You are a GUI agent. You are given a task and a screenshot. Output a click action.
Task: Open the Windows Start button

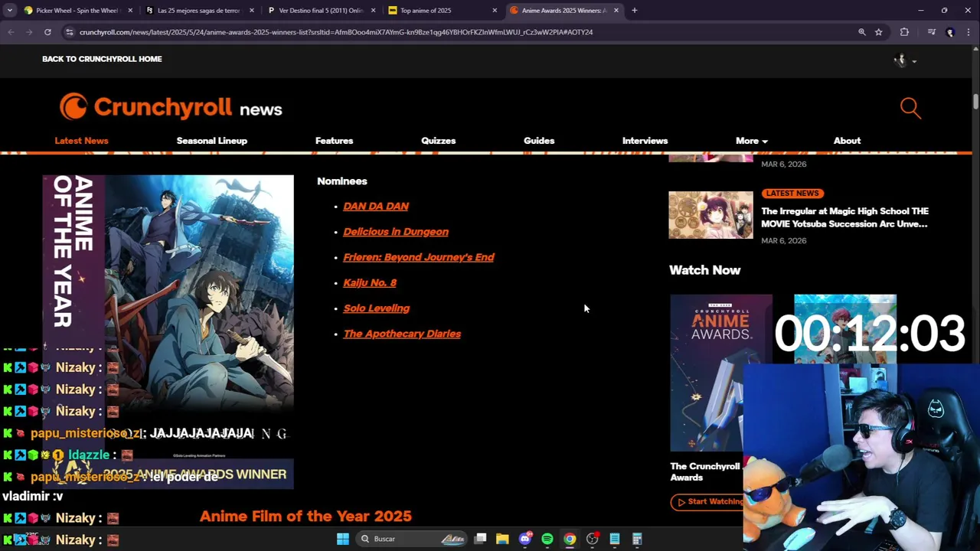point(343,539)
